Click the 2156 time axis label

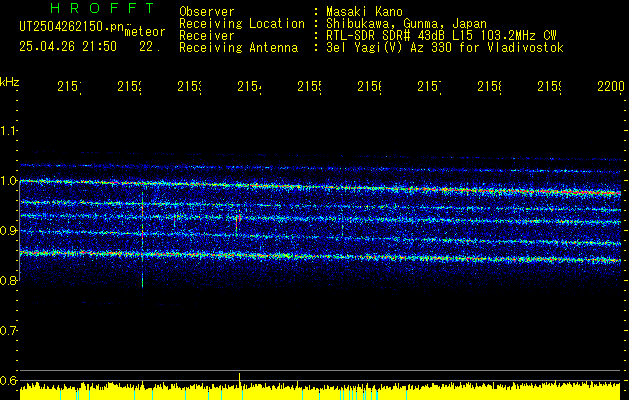point(369,86)
